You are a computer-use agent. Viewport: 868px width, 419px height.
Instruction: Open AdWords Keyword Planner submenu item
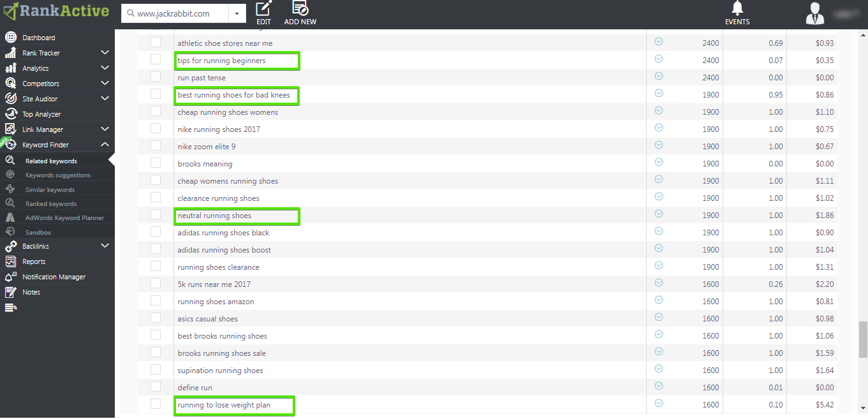coord(64,218)
